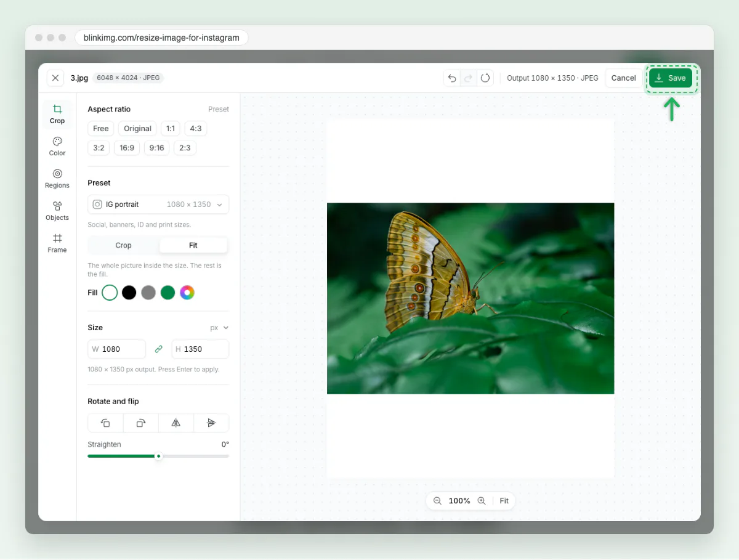739x560 pixels.
Task: Toggle the aspect lock link icon
Action: click(x=159, y=349)
